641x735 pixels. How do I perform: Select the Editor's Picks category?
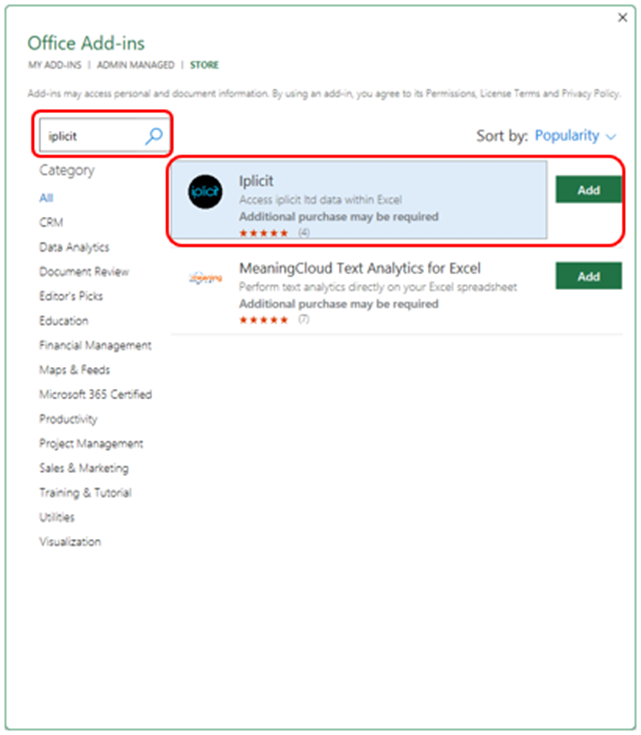click(71, 296)
